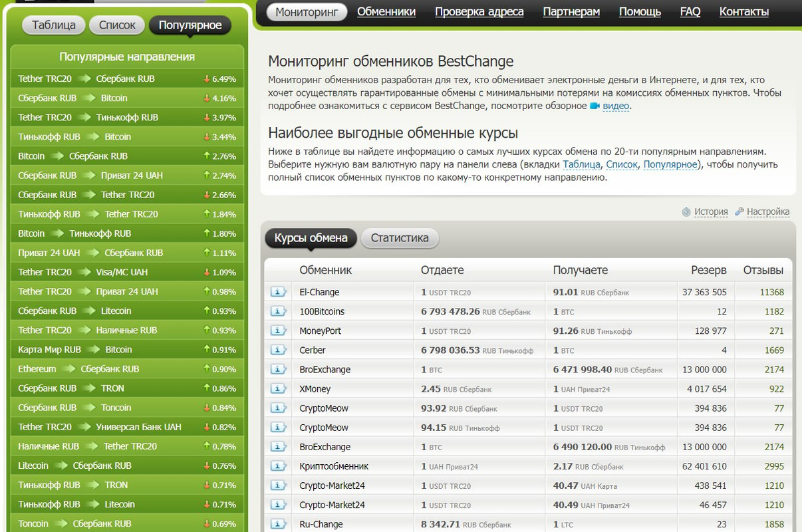Select Сбербанк RUB to Litecoin direction
802x532 pixels.
tap(127, 311)
